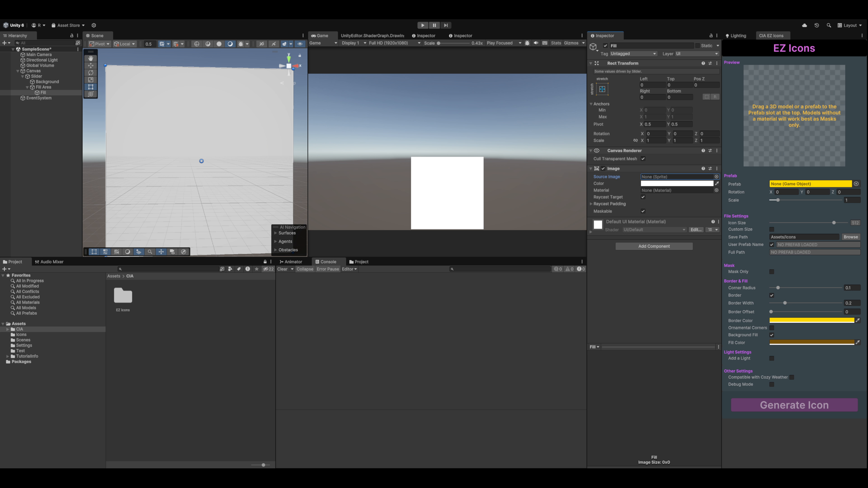The height and width of the screenshot is (488, 868).
Task: Open the Play Focused dropdown
Action: click(x=504, y=43)
